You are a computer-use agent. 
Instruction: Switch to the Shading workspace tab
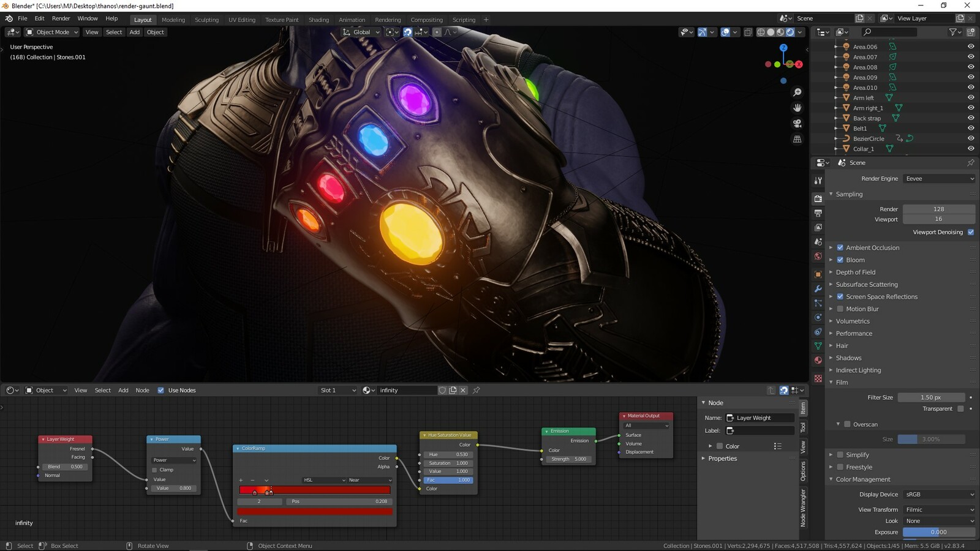318,20
